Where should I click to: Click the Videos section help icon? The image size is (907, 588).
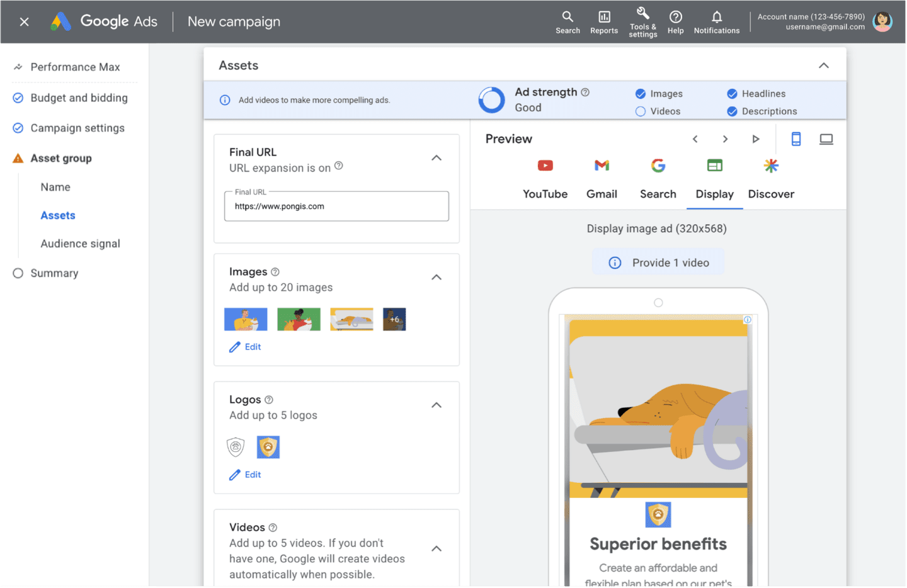tap(273, 528)
